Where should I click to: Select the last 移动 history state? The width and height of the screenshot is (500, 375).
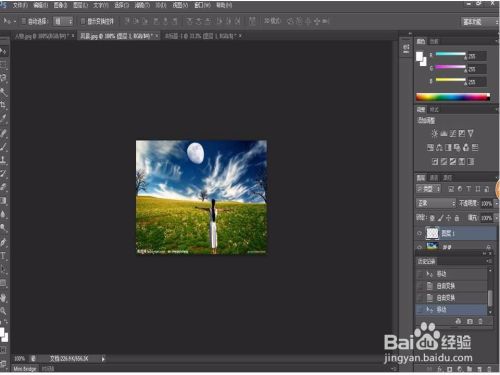click(x=452, y=310)
